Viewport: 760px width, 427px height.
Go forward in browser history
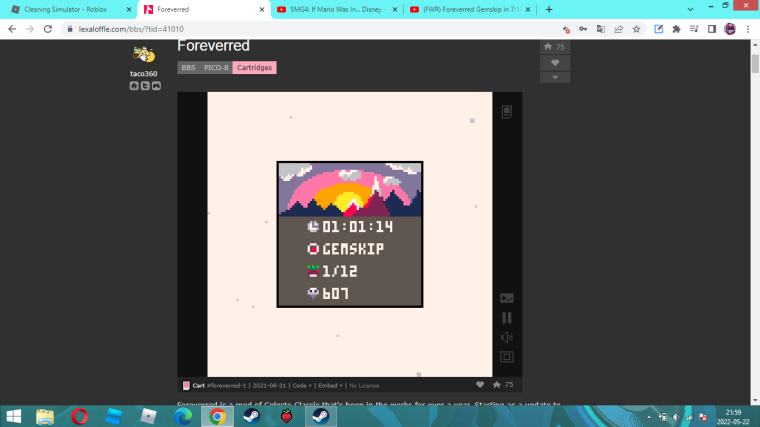(30, 29)
